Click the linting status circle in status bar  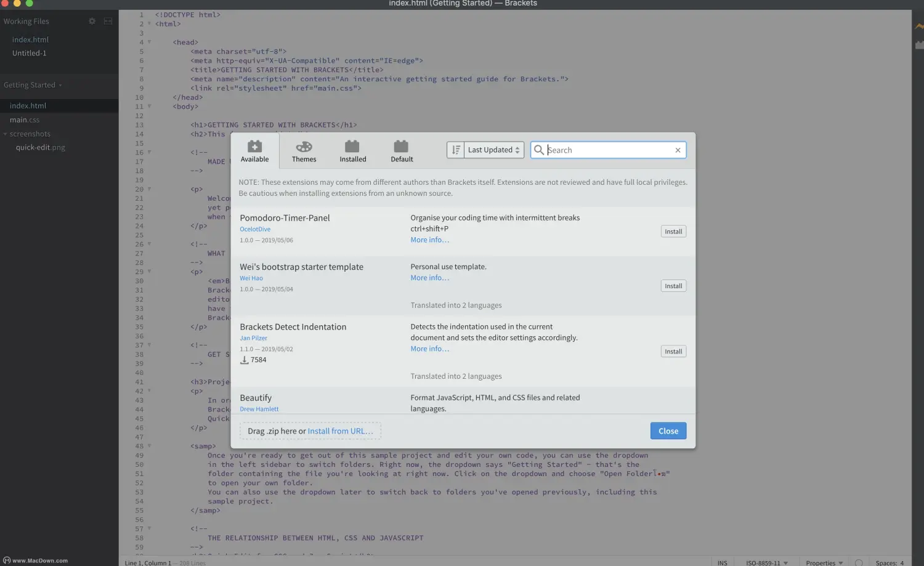[859, 563]
